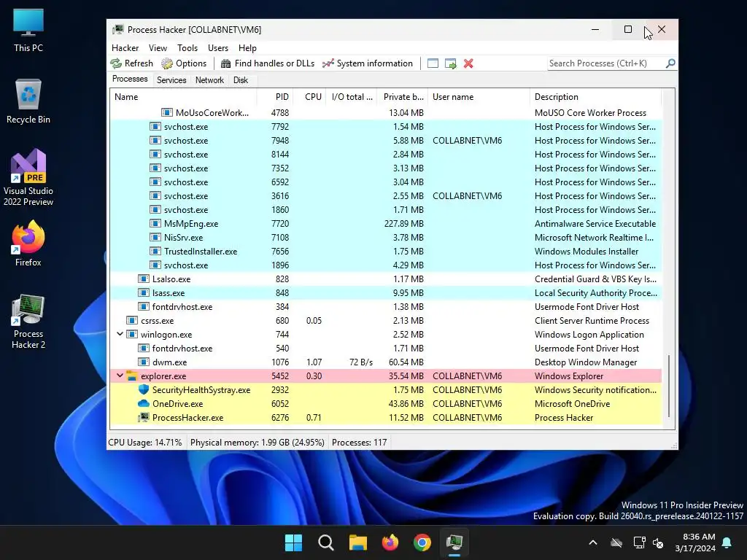
Task: Click the find window and thread icon
Action: tap(450, 63)
